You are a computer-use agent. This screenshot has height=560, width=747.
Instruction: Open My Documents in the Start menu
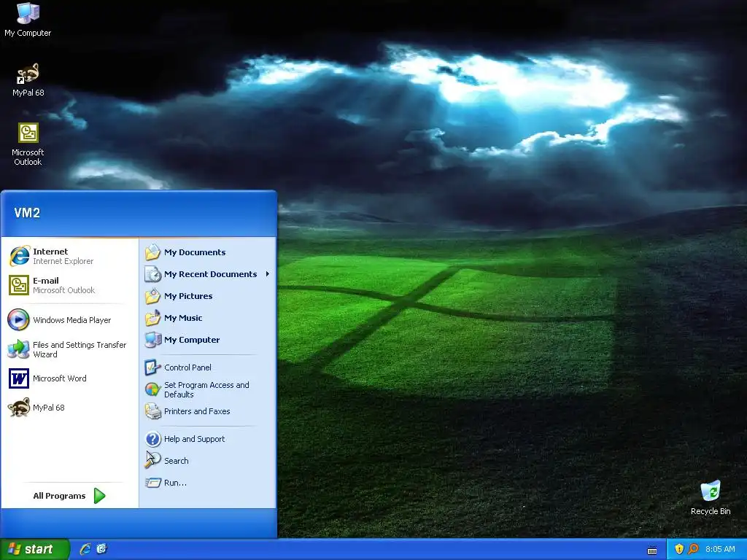pos(208,252)
